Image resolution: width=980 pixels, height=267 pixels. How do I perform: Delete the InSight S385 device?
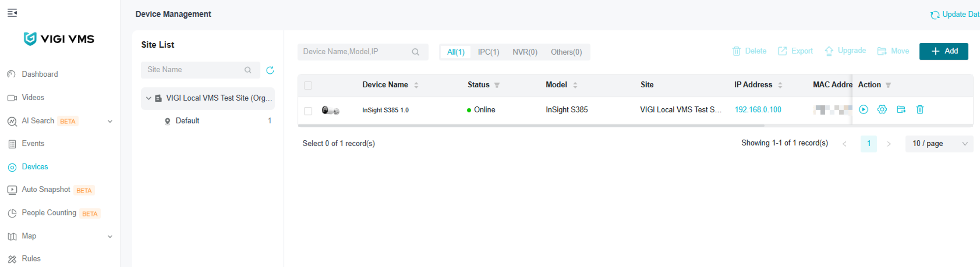tap(920, 110)
